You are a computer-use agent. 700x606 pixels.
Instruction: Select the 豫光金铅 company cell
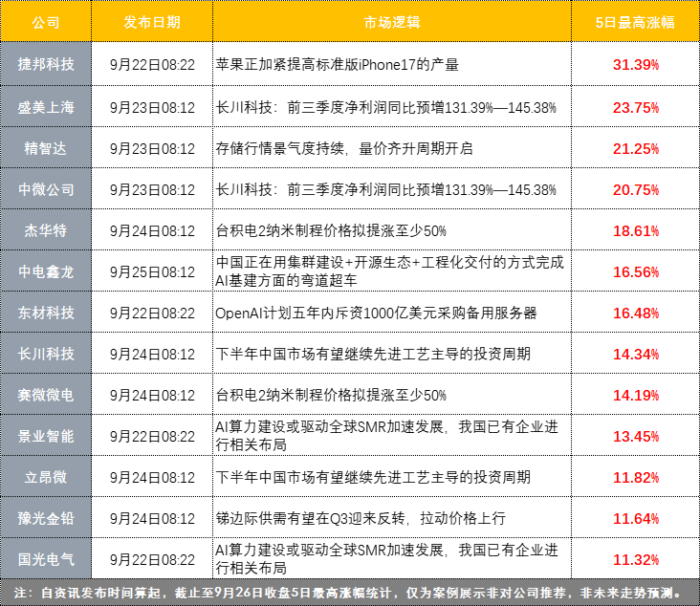[x=46, y=518]
